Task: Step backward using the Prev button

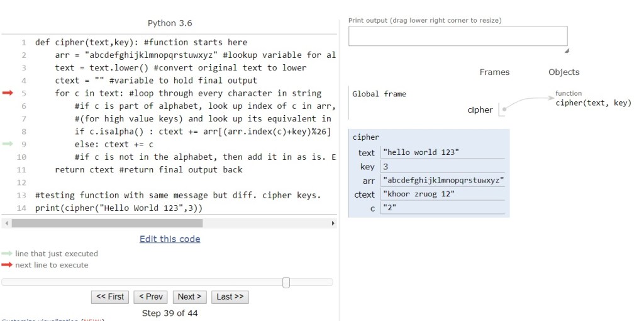Action: point(151,296)
